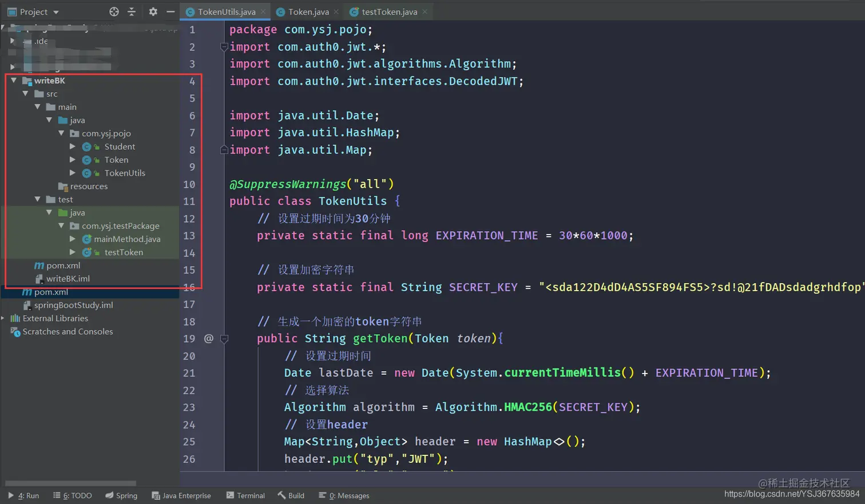Select the main java source folder

pyautogui.click(x=72, y=120)
